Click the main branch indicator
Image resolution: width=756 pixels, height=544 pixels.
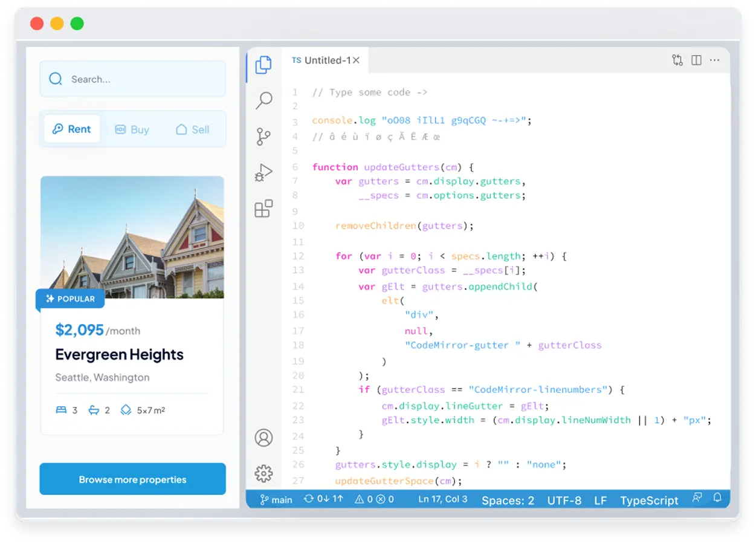point(275,500)
